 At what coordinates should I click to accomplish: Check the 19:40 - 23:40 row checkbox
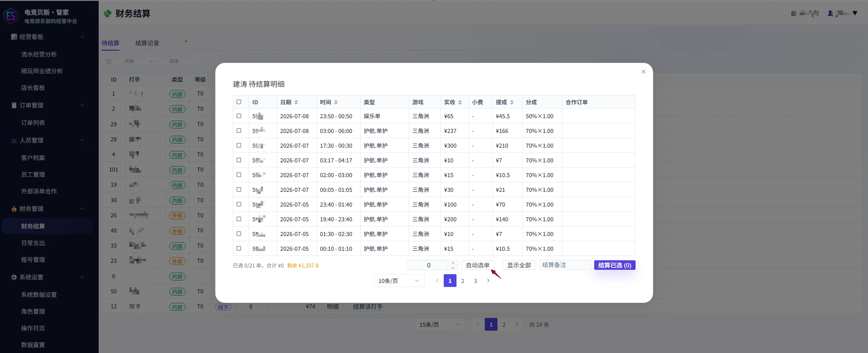click(239, 219)
